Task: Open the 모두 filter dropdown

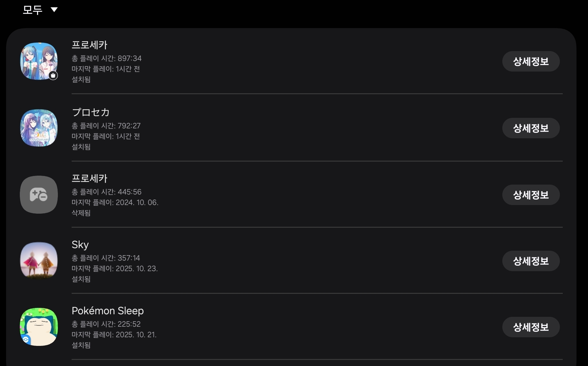Action: [33, 10]
